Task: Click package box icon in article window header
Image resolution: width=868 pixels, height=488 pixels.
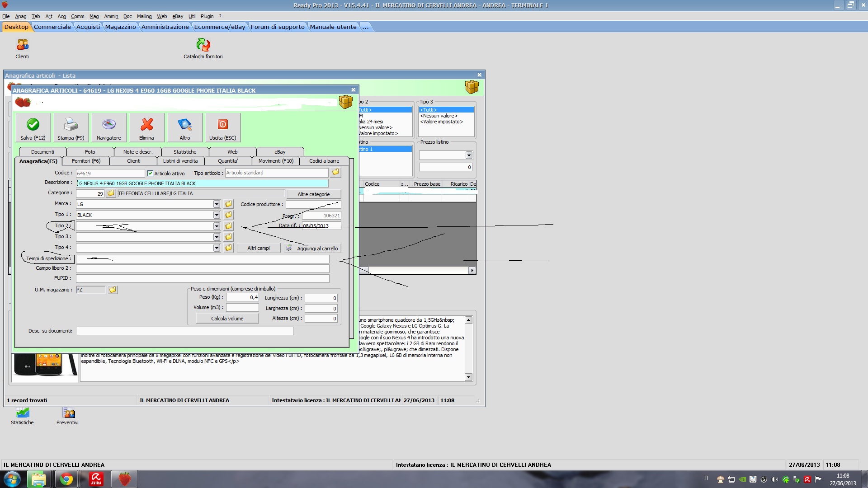Action: click(346, 102)
